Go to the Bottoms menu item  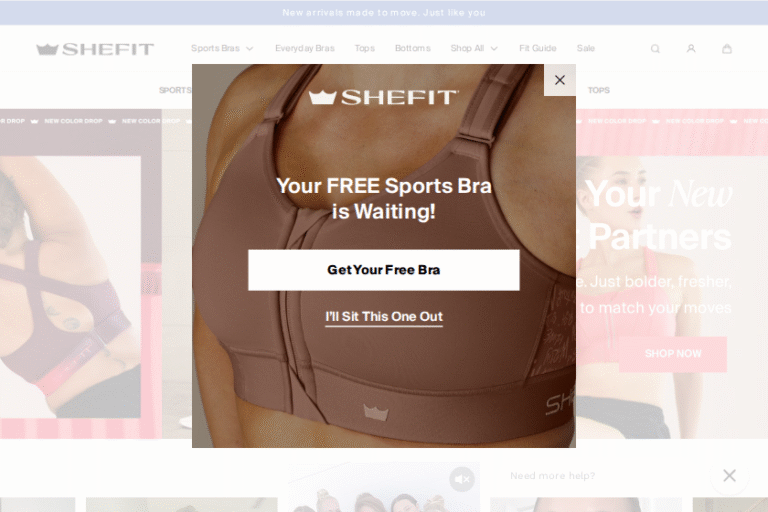tap(412, 49)
